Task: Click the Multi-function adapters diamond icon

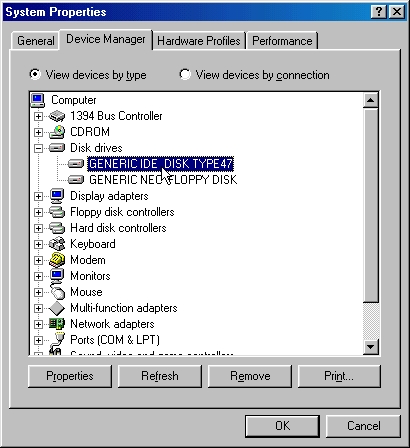Action: point(57,308)
